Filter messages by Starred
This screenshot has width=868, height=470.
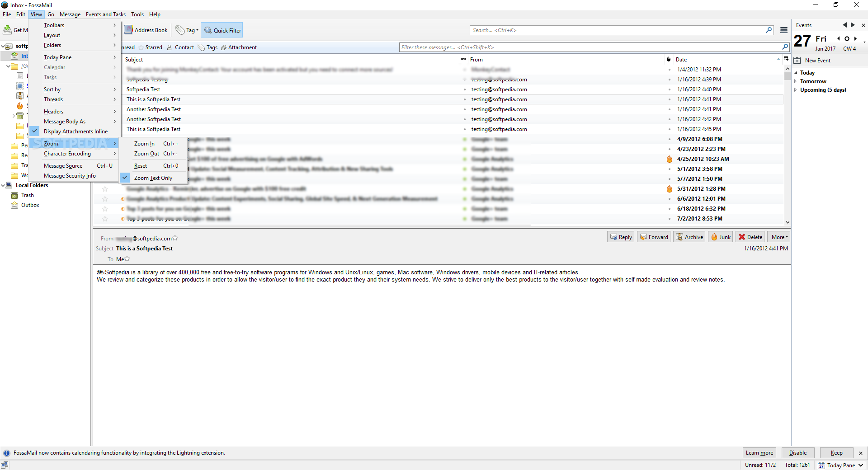(x=151, y=47)
